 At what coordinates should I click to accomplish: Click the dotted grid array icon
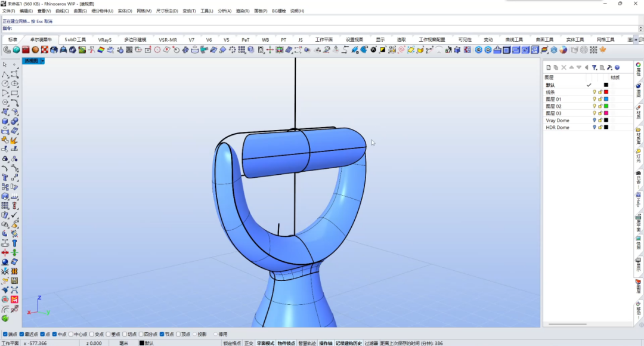pos(593,50)
